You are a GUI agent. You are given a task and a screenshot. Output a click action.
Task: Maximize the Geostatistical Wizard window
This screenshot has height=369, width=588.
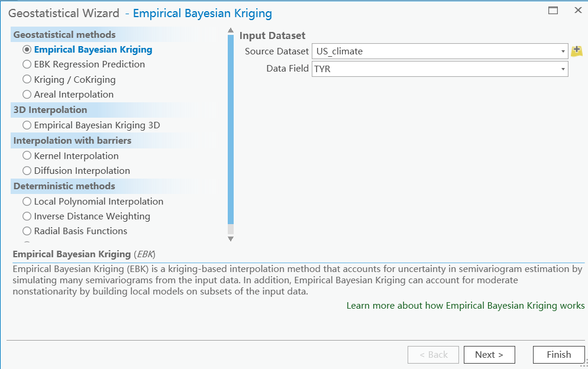553,10
